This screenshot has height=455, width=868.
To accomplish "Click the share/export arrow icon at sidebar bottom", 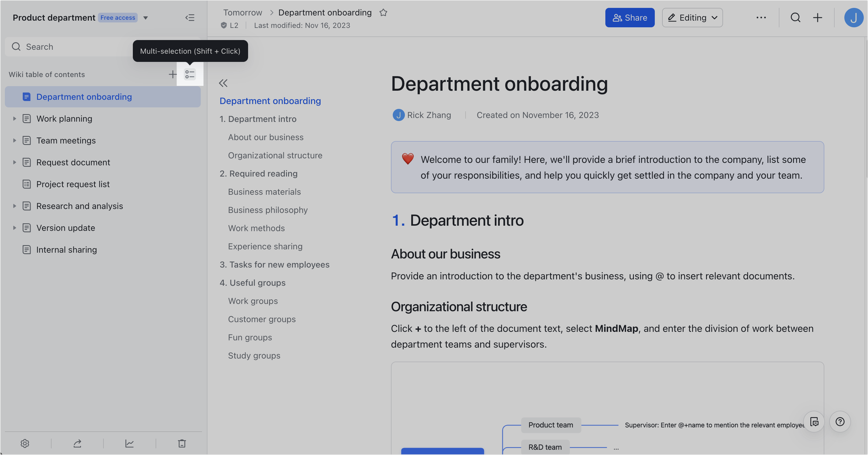I will pyautogui.click(x=77, y=443).
